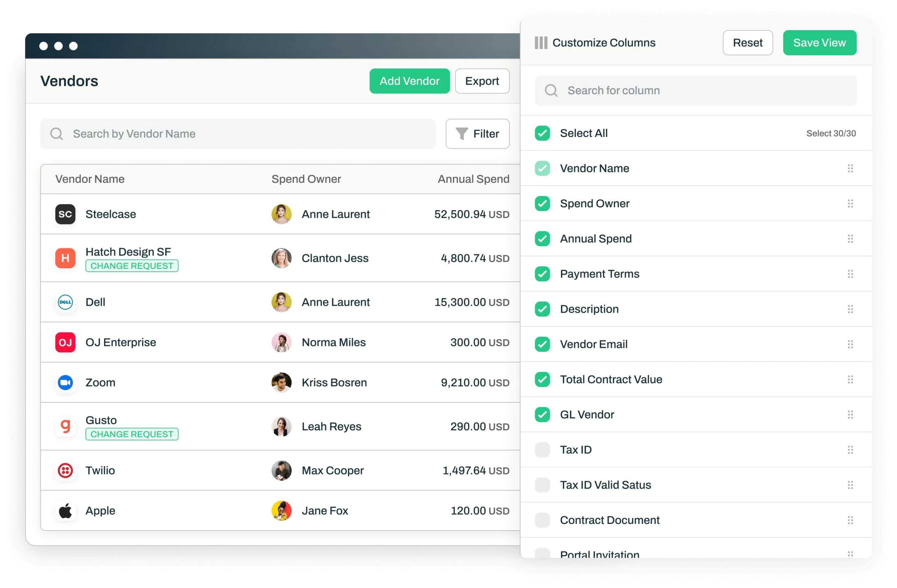This screenshot has width=897, height=588.
Task: Check the Contract Document column
Action: tap(542, 520)
